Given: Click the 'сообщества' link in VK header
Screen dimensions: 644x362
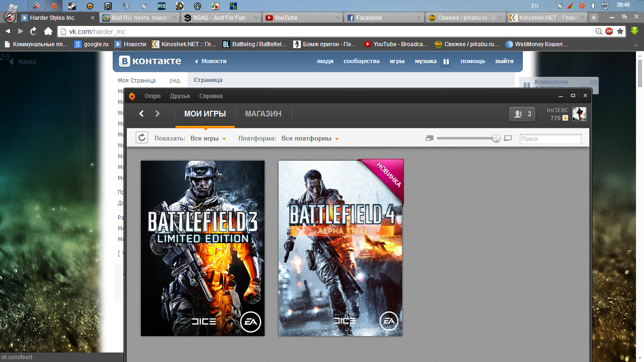Looking at the screenshot, I should [361, 61].
